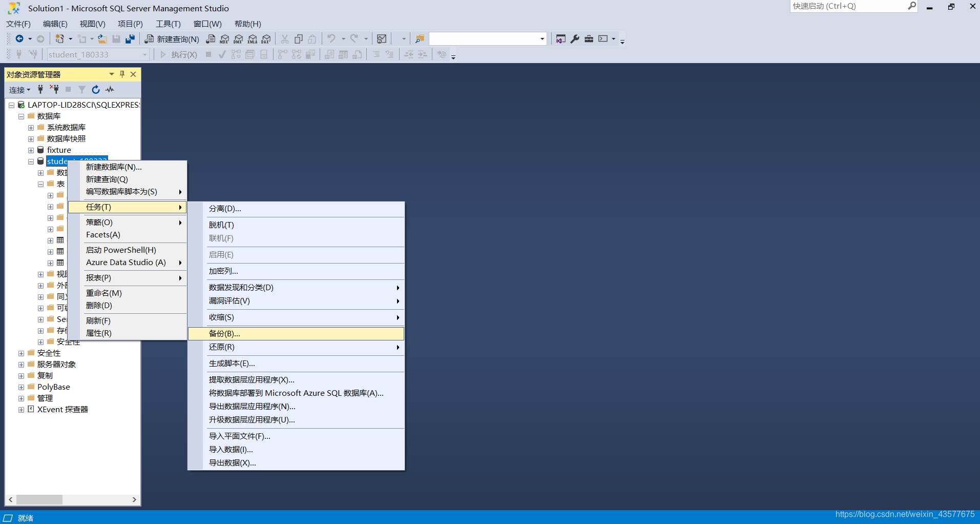Screen dimensions: 980x524
Task: Expand the 系统数据库 folder
Action: point(31,128)
